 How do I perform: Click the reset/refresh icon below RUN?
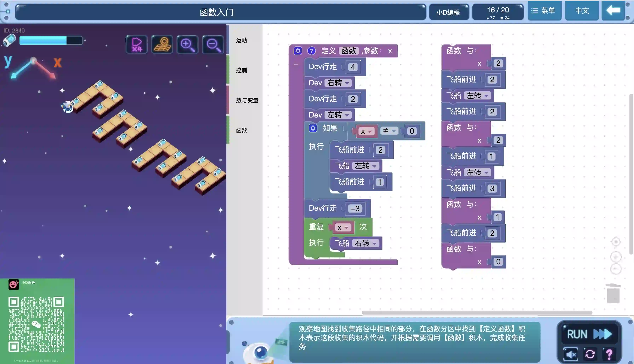coord(590,354)
